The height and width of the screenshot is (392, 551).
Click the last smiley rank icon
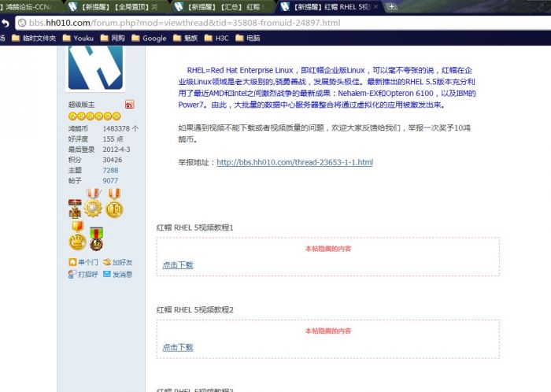point(116,116)
